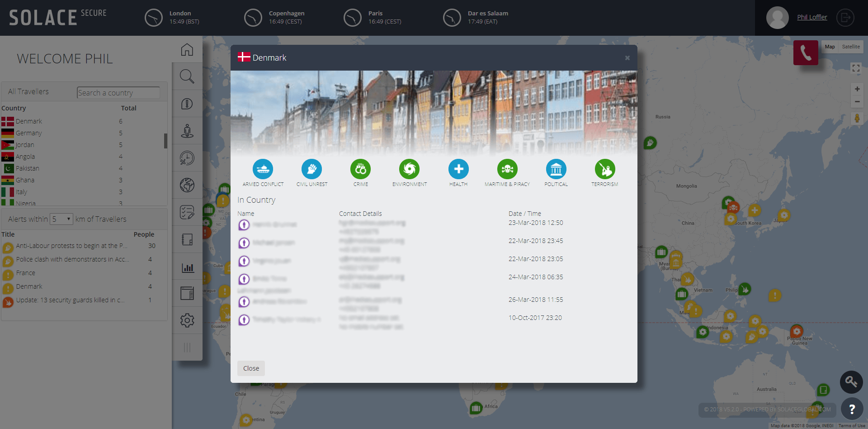
Task: Click the Country column header
Action: click(x=14, y=108)
